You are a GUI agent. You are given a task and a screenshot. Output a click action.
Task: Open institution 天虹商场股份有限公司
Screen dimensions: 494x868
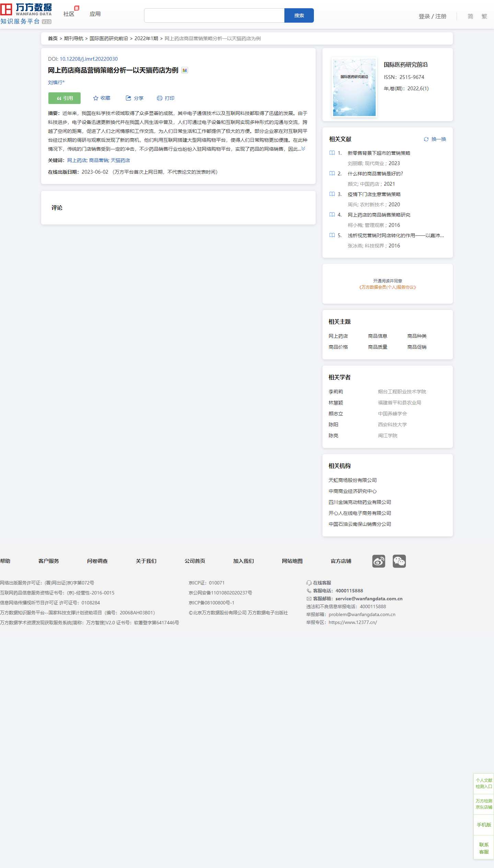[353, 480]
